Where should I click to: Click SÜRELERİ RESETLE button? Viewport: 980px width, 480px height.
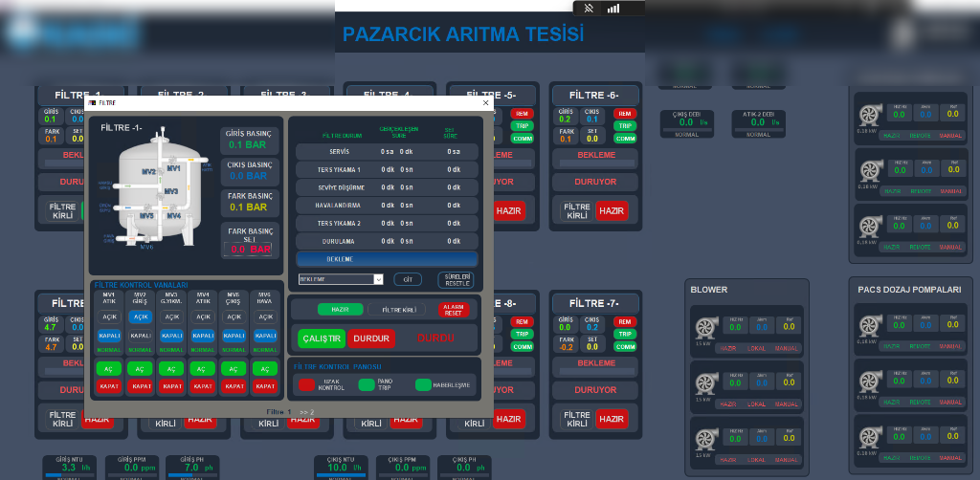point(456,279)
